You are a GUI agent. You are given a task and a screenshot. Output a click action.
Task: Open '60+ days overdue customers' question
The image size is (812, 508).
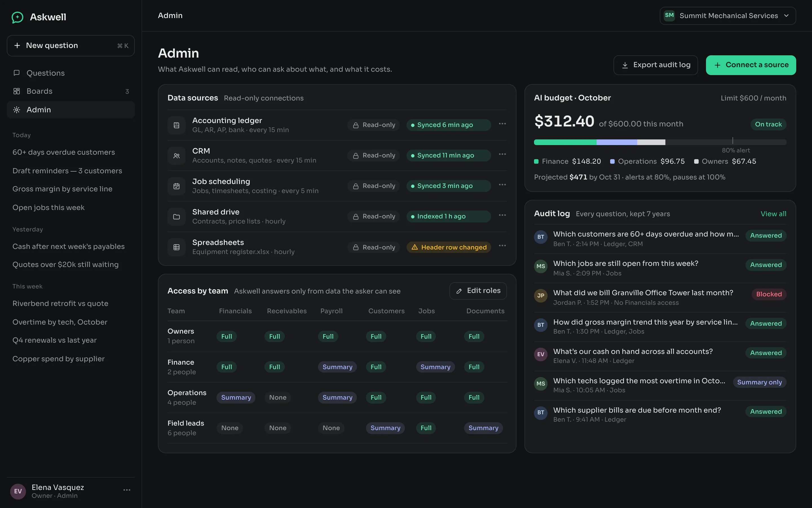(64, 152)
